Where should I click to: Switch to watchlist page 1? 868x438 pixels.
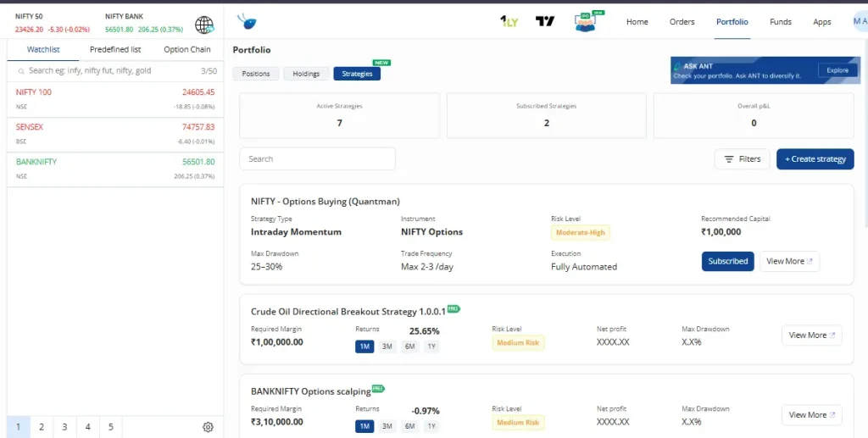point(19,427)
